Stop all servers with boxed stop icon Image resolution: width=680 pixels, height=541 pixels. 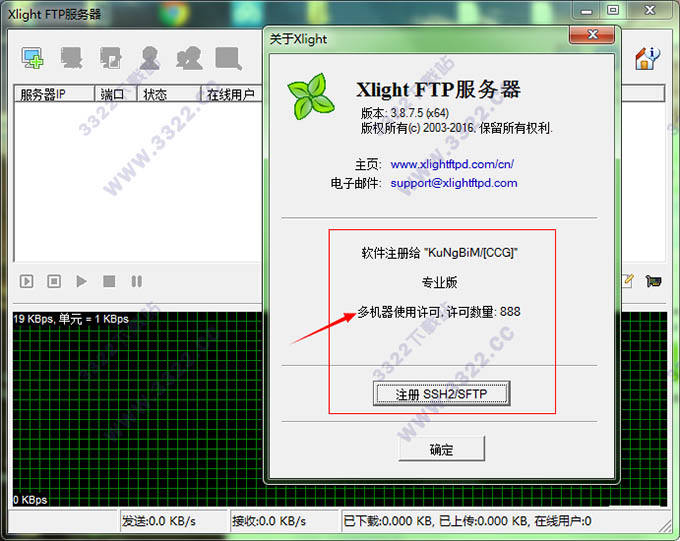(54, 281)
